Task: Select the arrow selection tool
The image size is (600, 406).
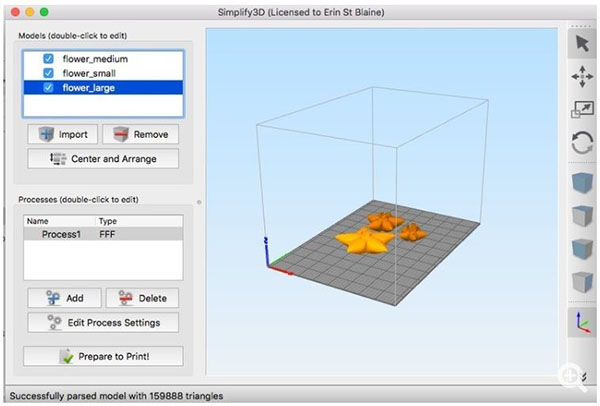Action: point(581,43)
